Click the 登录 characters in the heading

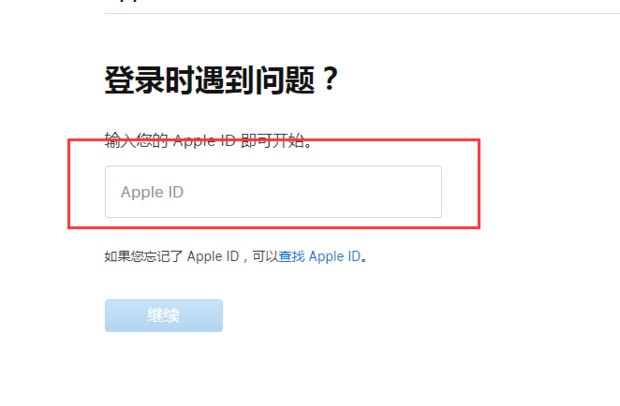[134, 80]
